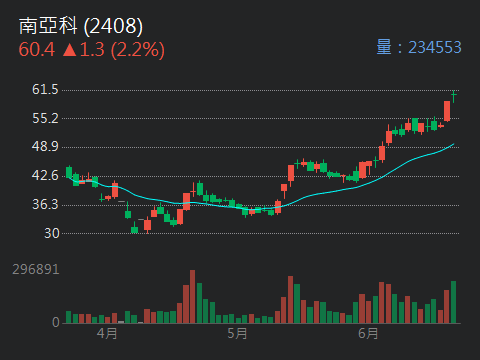
Task: Click the tallest red volume bar in late April
Action: pyautogui.click(x=192, y=297)
